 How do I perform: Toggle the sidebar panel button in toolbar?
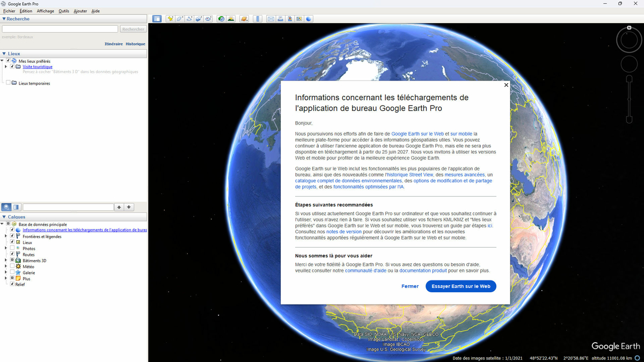157,19
